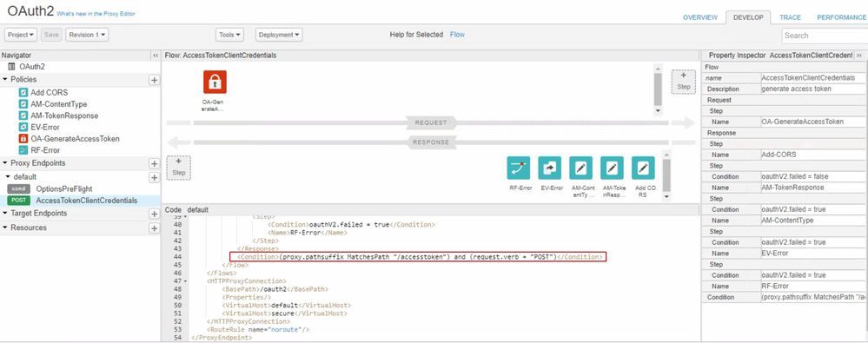Add a new policy with the Policies plus button
The image size is (868, 343).
coord(154,80)
